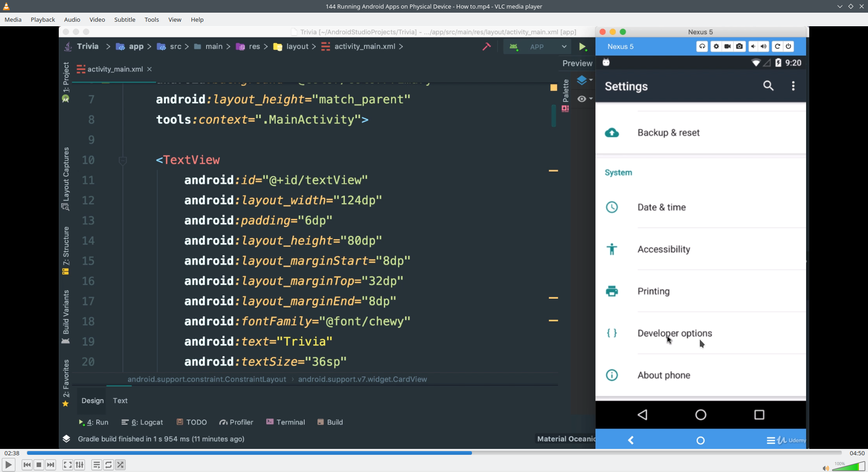Click the Make Project hammer icon
The width and height of the screenshot is (868, 472).
coord(486,47)
